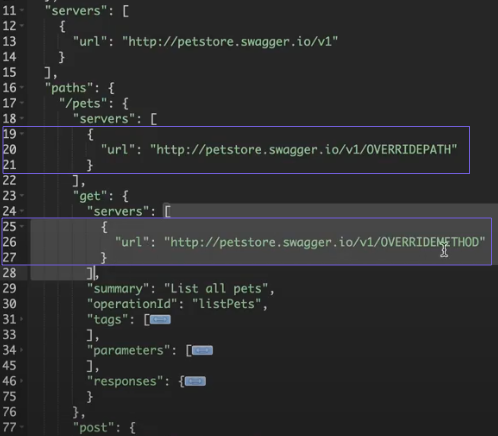This screenshot has height=436, width=498.
Task: Collapse the "paths" block on line 16
Action: 22,88
